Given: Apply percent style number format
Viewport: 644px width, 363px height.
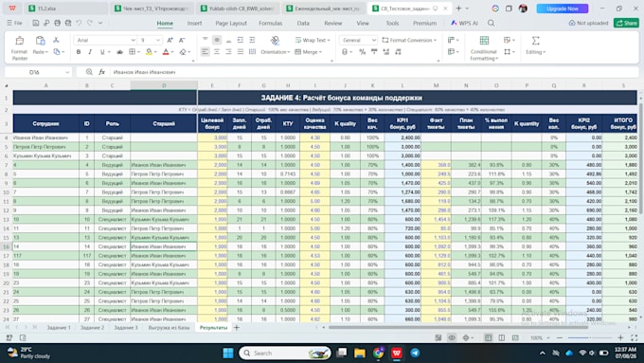Looking at the screenshot, I should [x=362, y=52].
